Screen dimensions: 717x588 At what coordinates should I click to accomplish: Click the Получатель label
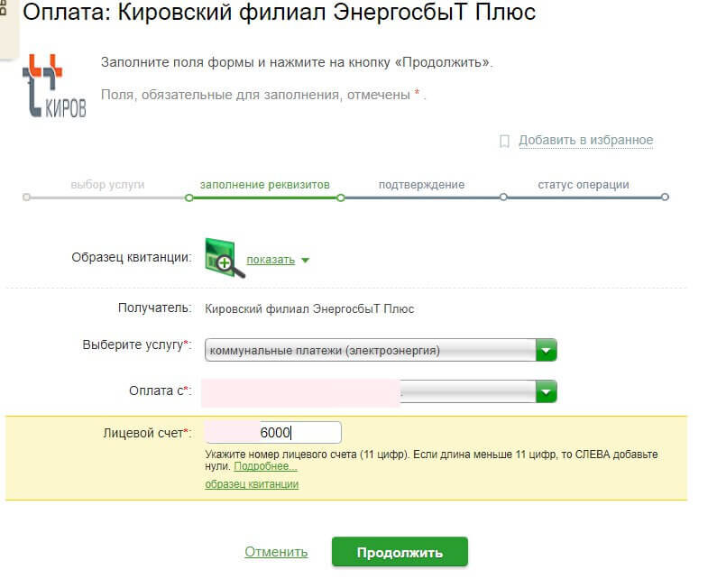click(155, 308)
